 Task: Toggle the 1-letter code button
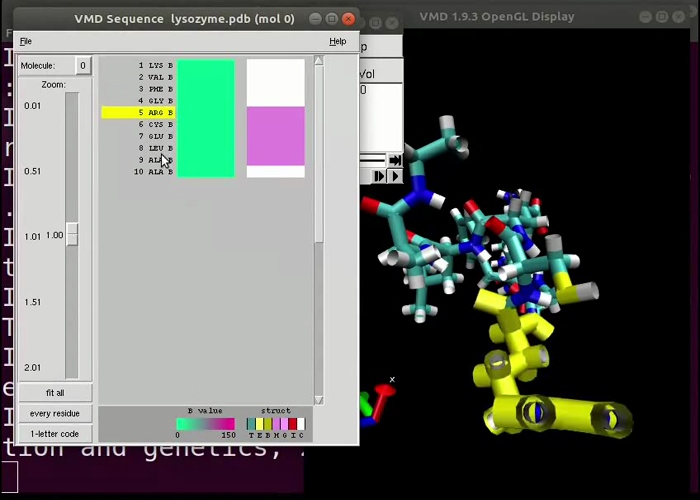click(55, 434)
